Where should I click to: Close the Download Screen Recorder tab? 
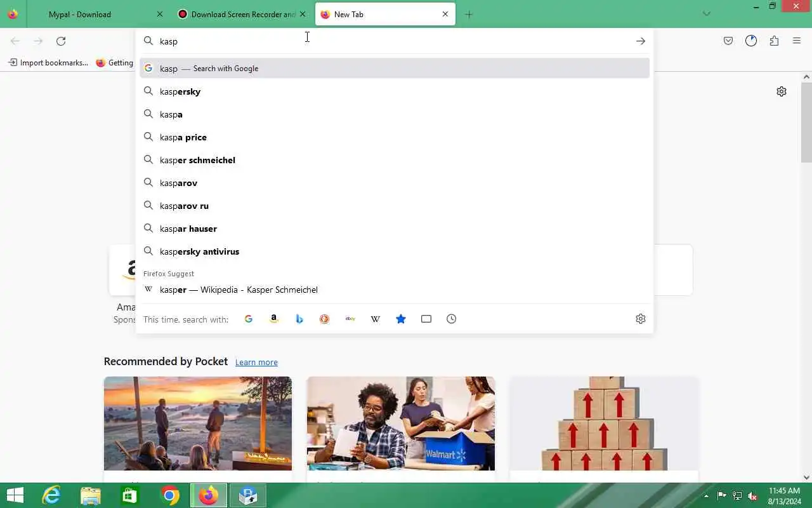(303, 14)
